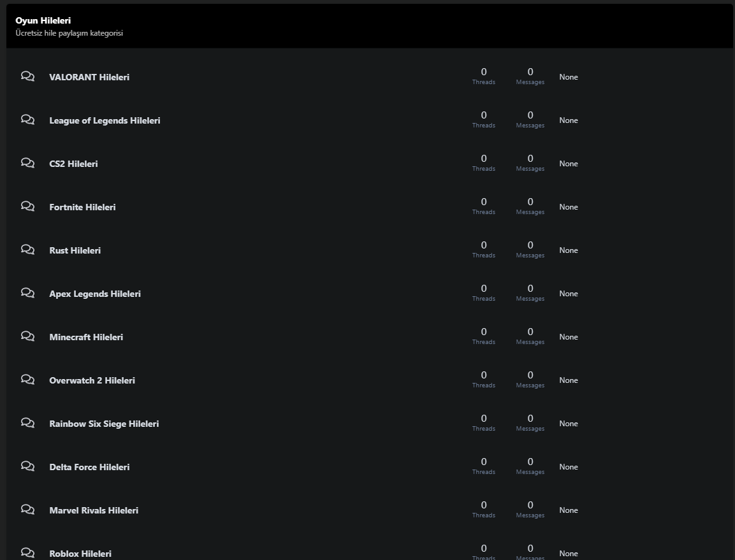The width and height of the screenshot is (735, 560).
Task: Click the subtitle Ücretsiz hile paylaşım kategorisi
Action: click(69, 33)
